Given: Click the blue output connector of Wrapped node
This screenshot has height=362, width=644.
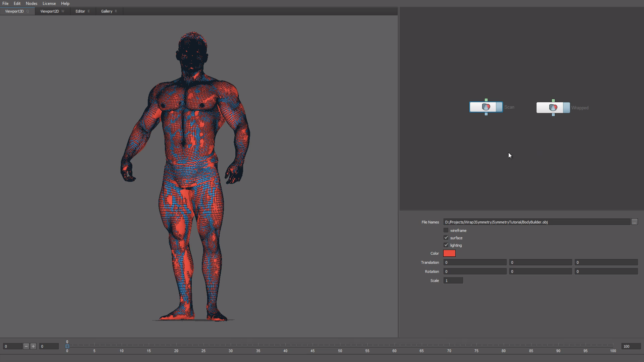Looking at the screenshot, I should pyautogui.click(x=553, y=115).
